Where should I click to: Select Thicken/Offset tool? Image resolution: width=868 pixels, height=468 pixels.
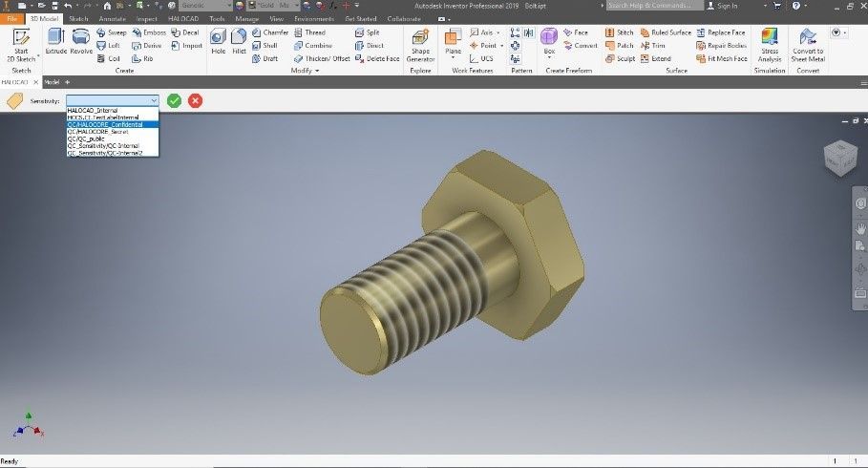coord(322,58)
